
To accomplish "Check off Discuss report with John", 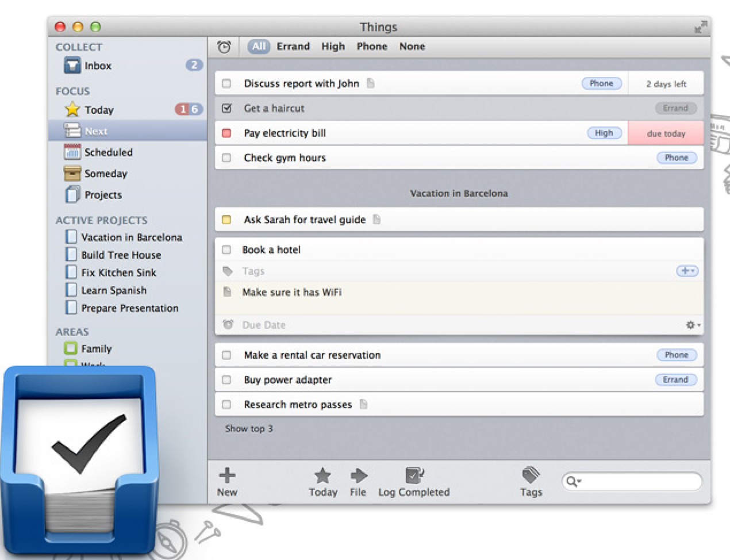I will click(226, 83).
